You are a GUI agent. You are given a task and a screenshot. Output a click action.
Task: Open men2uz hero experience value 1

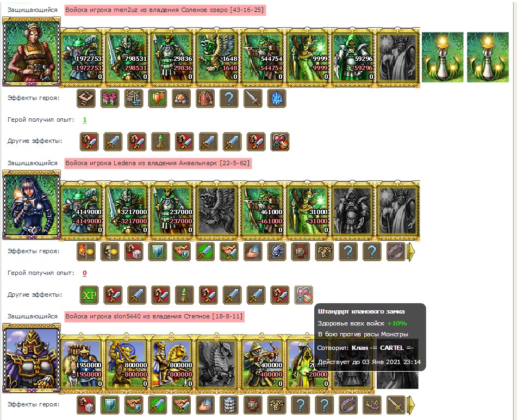pos(85,120)
